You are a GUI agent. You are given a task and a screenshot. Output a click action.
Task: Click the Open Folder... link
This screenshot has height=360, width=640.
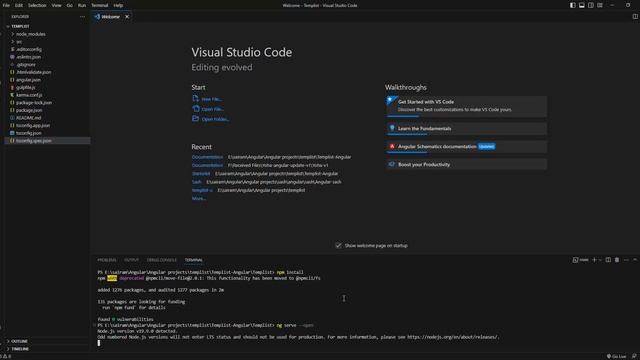(x=216, y=119)
